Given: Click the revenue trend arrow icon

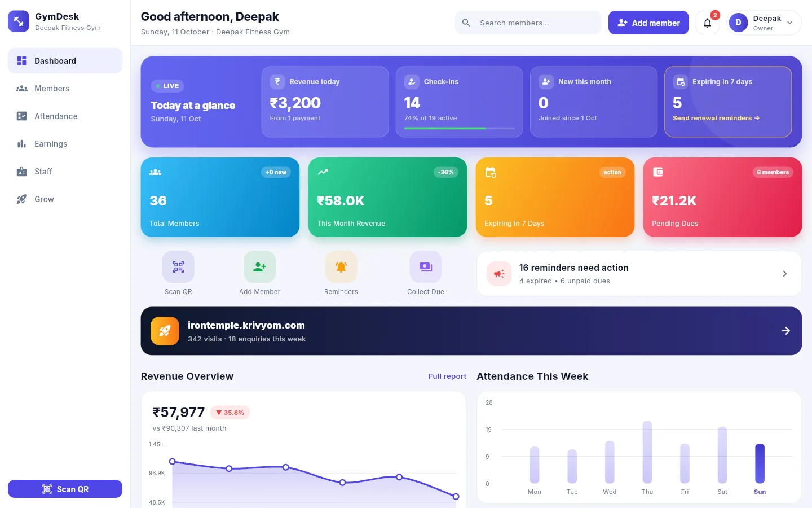Looking at the screenshot, I should (323, 172).
